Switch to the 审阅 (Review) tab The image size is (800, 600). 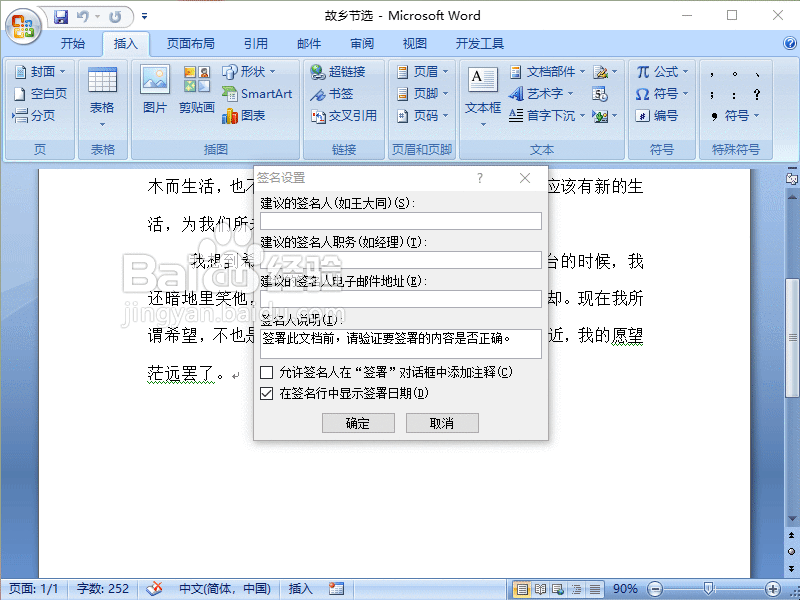click(361, 42)
